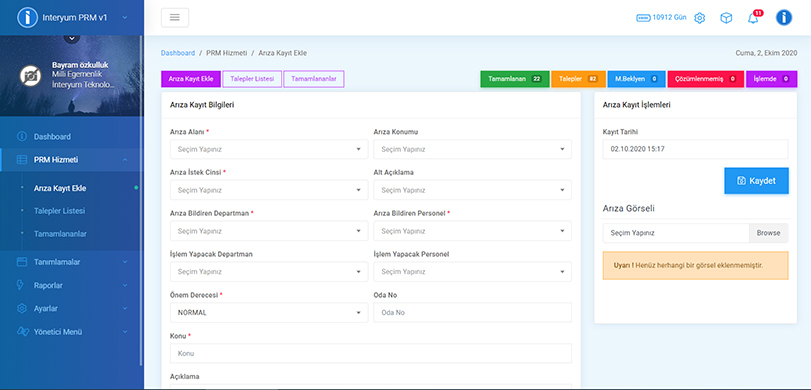Click the Arıza Kayıt Bilgileri panel title

pos(202,104)
